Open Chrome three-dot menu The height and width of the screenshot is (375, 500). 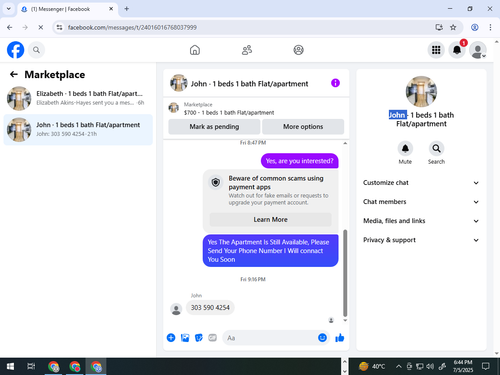tap(490, 27)
